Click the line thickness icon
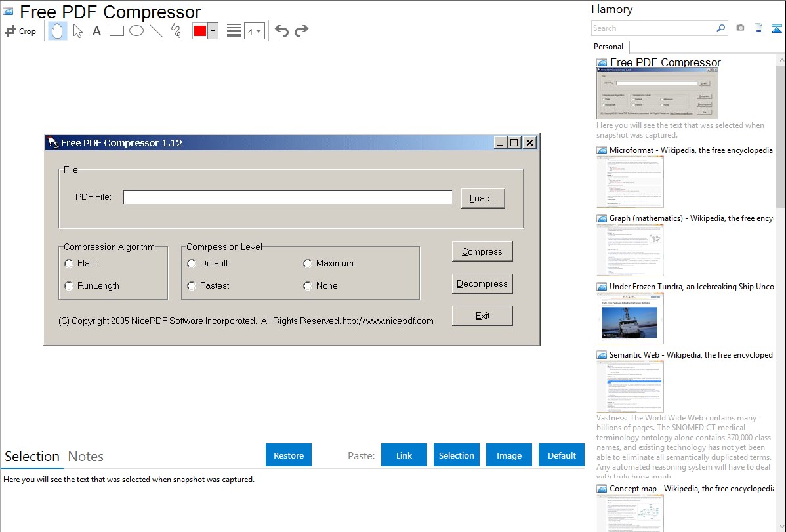Image resolution: width=786 pixels, height=532 pixels. [234, 31]
